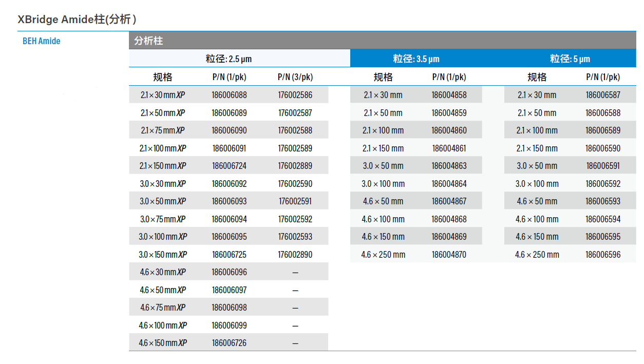644x364 pixels.
Task: Click part number 186006090
Action: point(229,130)
